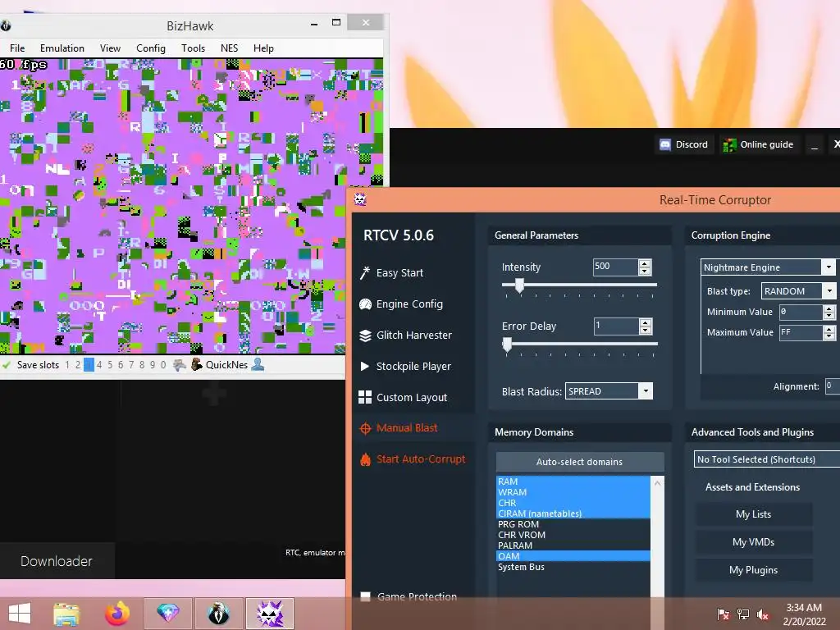Click the Downloader button

coord(57,561)
